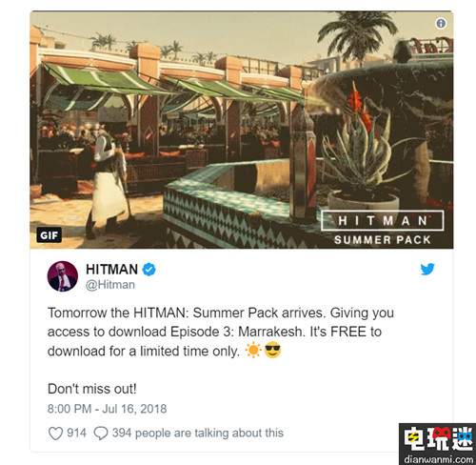Open '394 people are talking about this'

click(198, 433)
